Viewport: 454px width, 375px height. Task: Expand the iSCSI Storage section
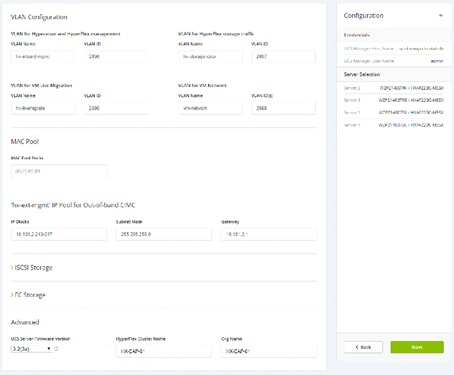[x=32, y=267]
